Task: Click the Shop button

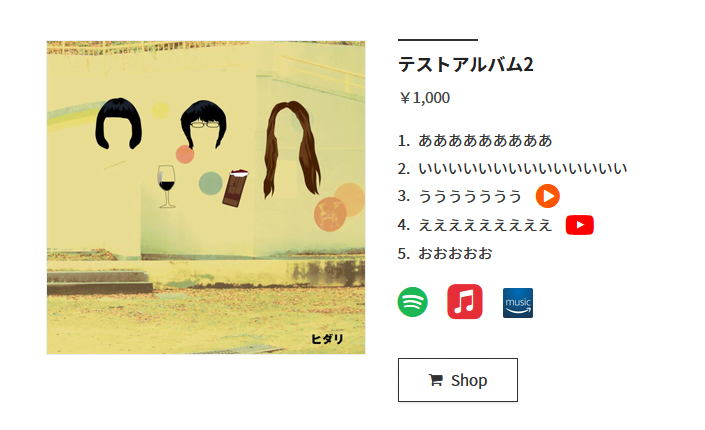Action: click(458, 380)
